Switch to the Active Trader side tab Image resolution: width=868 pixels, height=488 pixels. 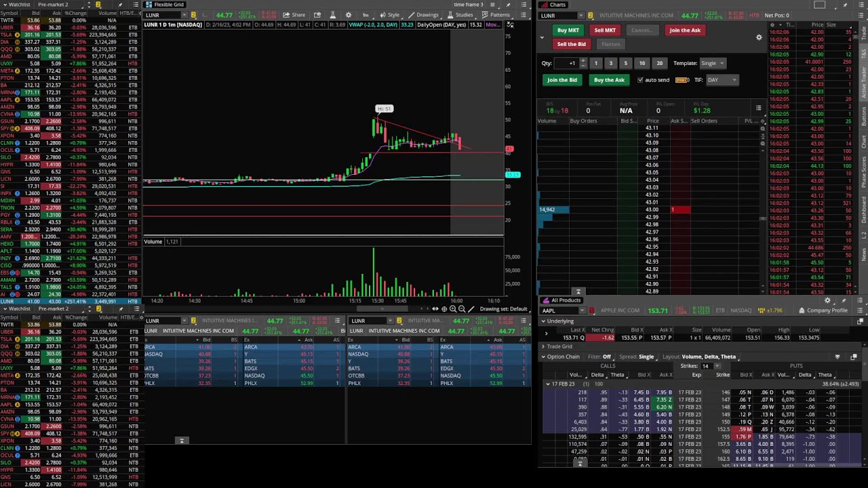[863, 83]
